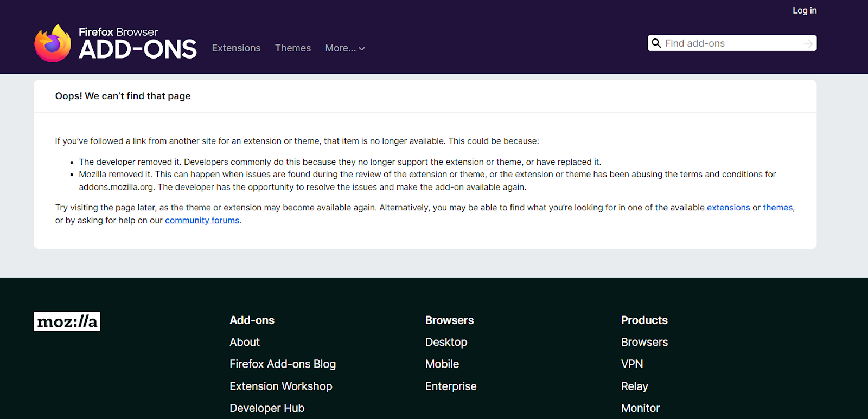Open the Extensions navigation tab
Image resolution: width=868 pixels, height=419 pixels.
tap(236, 48)
